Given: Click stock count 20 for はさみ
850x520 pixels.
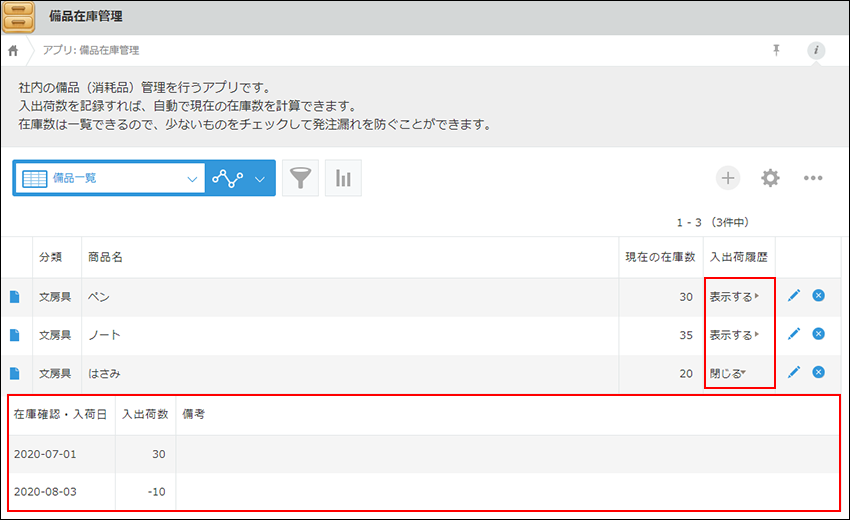Looking at the screenshot, I should point(686,374).
